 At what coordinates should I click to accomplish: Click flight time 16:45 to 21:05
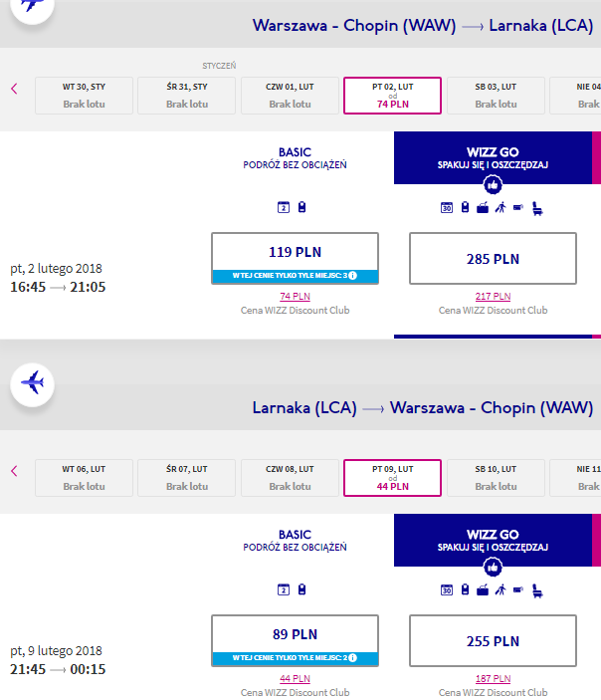58,287
